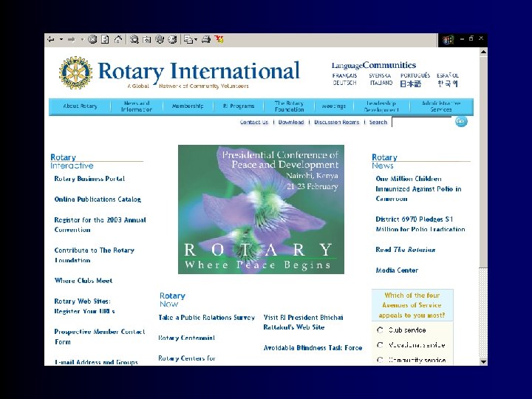Click the Mail toolbar icon
Viewport: 532px width, 399px height.
pos(188,40)
